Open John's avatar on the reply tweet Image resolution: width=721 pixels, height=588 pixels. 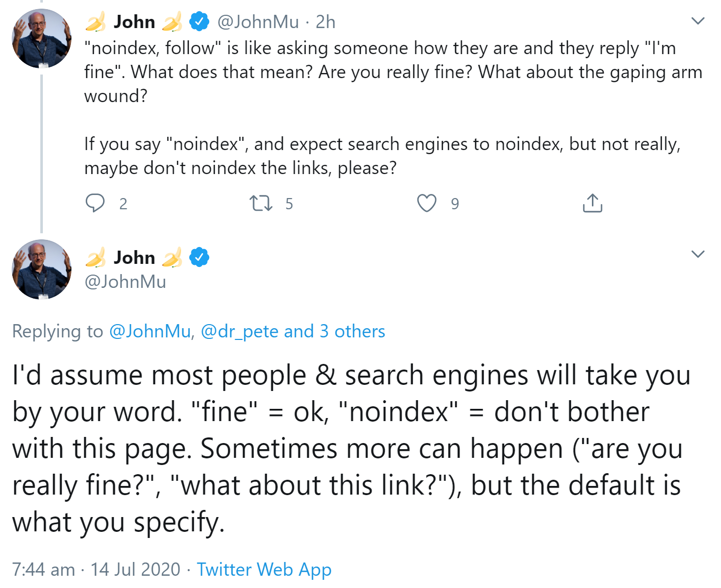click(x=41, y=269)
